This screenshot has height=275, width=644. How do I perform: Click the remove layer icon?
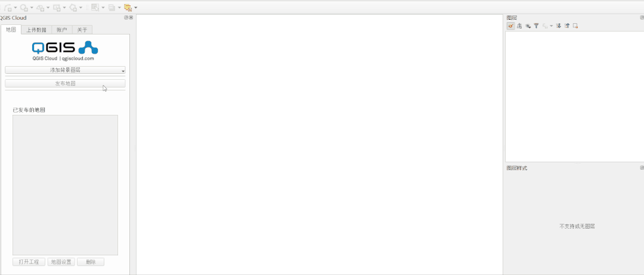[575, 26]
